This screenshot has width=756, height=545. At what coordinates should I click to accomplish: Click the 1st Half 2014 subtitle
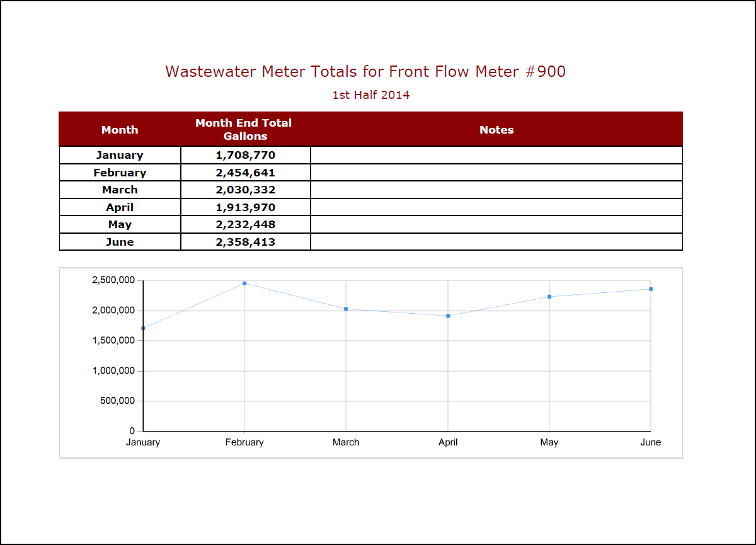tap(371, 95)
